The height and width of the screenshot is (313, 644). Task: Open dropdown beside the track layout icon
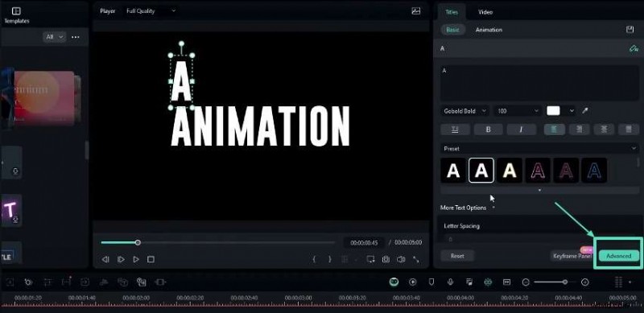tap(630, 282)
